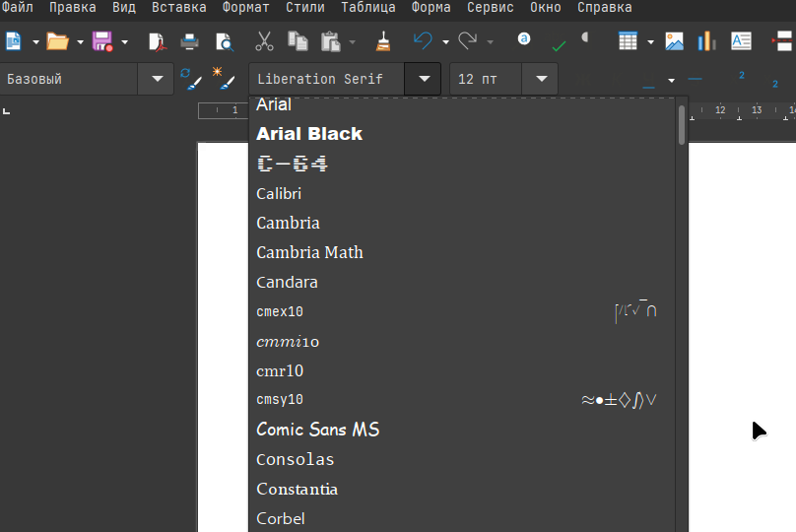Screen dimensions: 796x532
Task: Insert a table with the grid icon
Action: [x=628, y=41]
